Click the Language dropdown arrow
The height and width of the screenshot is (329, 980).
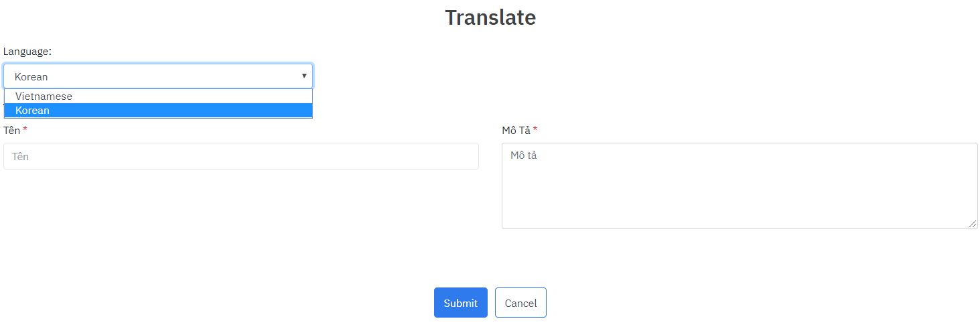point(303,76)
